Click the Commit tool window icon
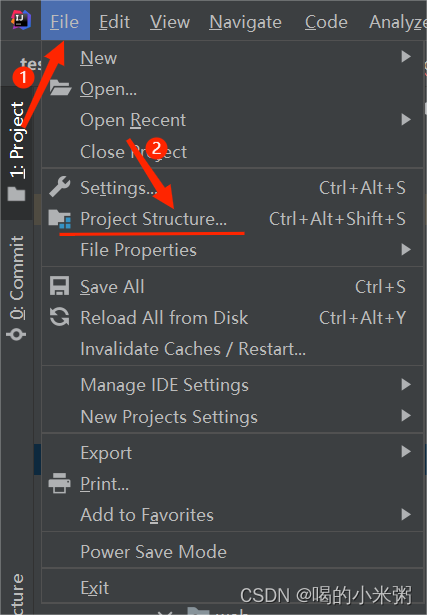This screenshot has height=615, width=427. click(x=16, y=335)
